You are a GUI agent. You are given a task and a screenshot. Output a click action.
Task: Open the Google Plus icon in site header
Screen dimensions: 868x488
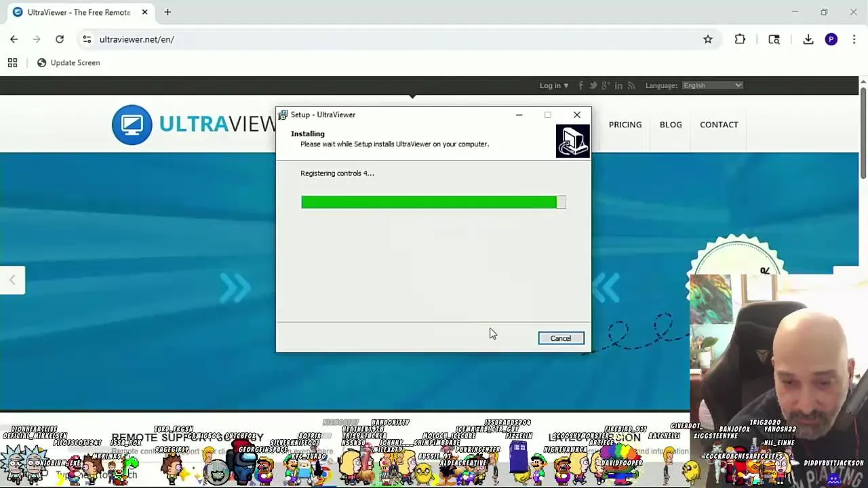tap(606, 85)
